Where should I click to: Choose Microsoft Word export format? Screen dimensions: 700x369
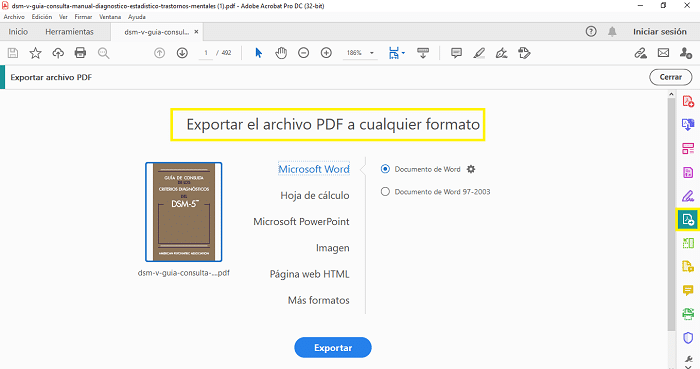click(x=314, y=169)
